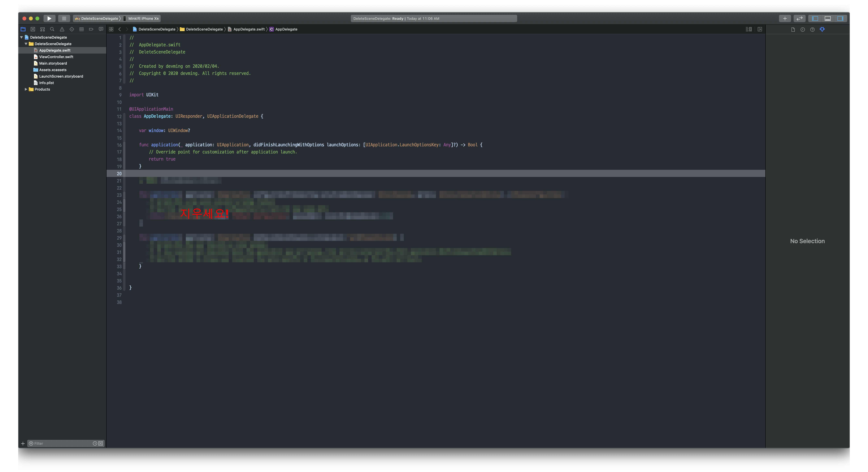
Task: Open the Source Control navigator
Action: point(33,29)
